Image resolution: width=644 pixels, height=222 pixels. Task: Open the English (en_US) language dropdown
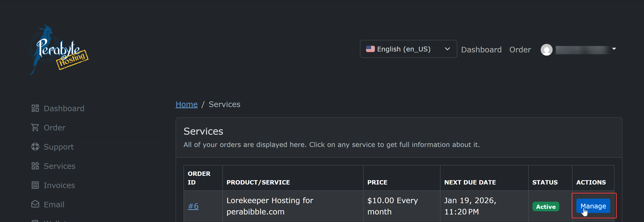[408, 49]
